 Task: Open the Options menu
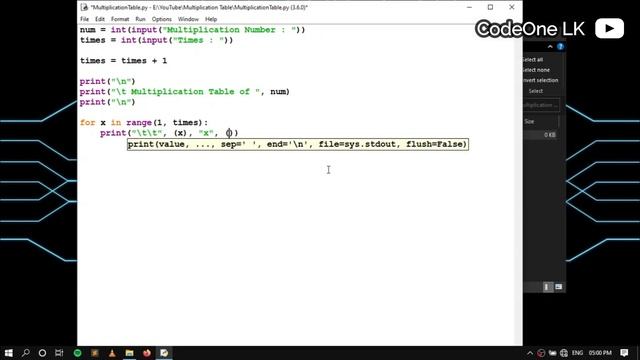coord(162,19)
